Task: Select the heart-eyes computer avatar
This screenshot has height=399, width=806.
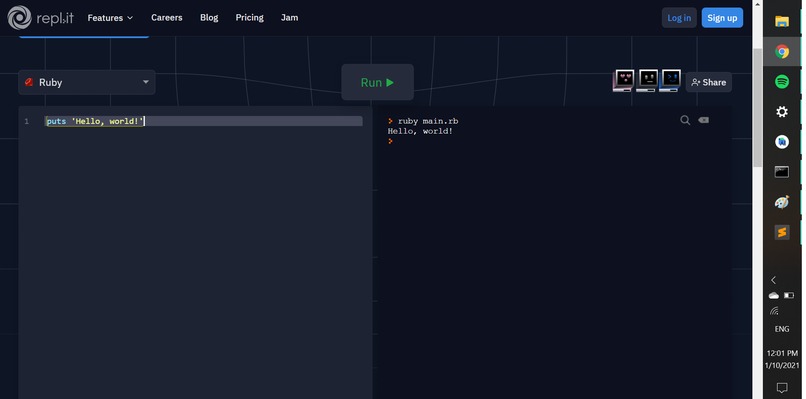Action: pyautogui.click(x=624, y=81)
